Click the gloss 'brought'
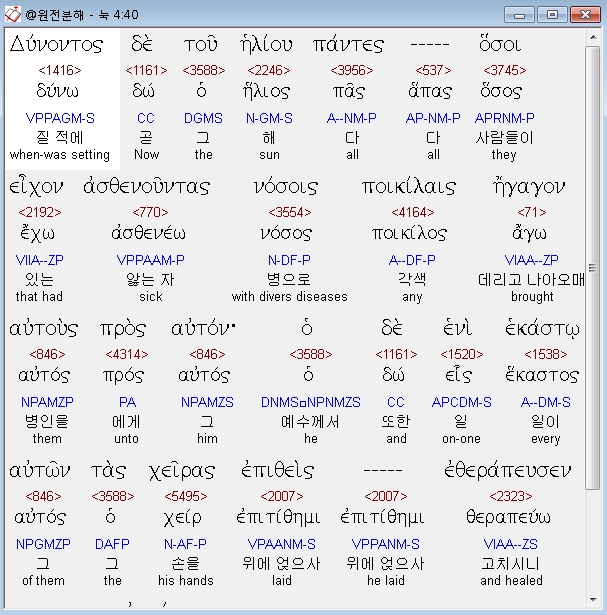Screen dimensions: 607x615 532,297
